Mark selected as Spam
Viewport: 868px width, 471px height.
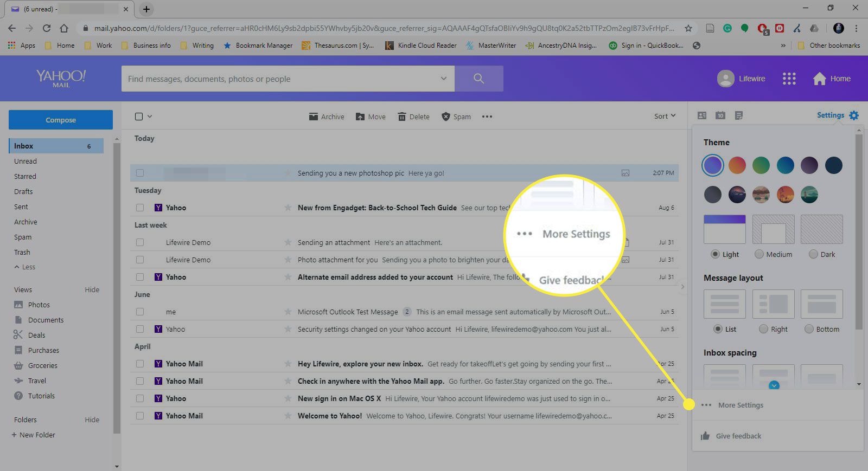point(456,117)
